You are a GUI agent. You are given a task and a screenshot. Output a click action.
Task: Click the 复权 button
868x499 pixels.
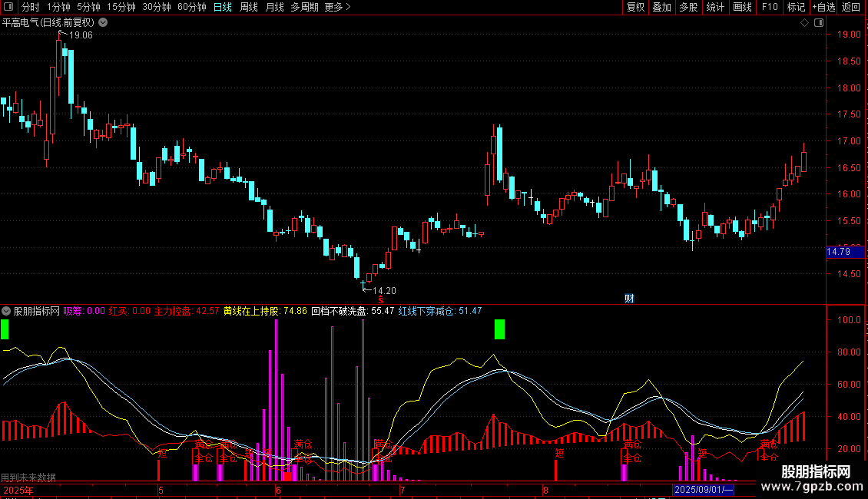coord(635,7)
